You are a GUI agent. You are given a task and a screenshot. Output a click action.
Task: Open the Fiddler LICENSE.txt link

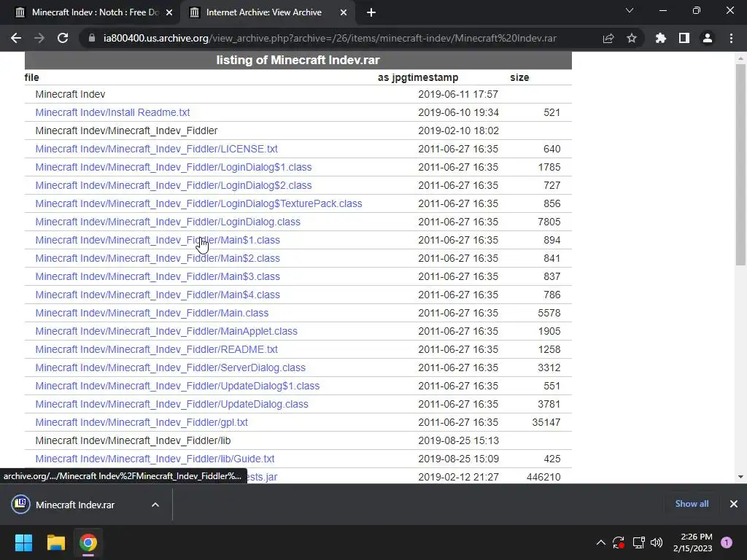pos(156,149)
